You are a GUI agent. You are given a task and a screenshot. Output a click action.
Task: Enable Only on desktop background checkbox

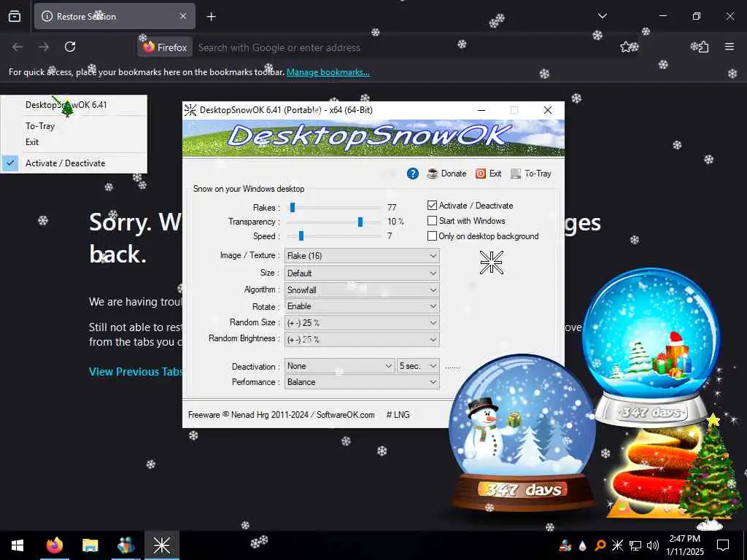point(432,236)
